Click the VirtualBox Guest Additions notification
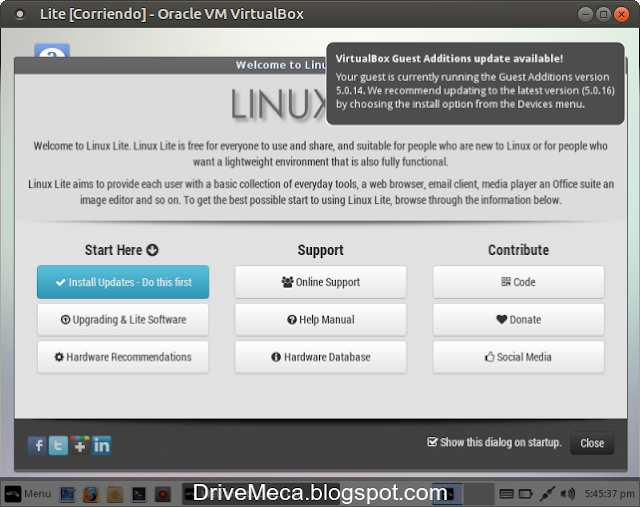The width and height of the screenshot is (640, 507). (476, 84)
